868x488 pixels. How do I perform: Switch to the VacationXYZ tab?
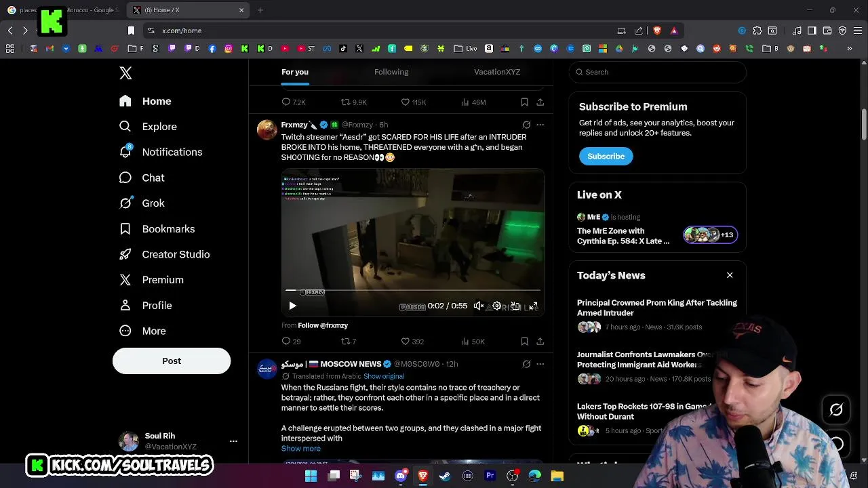497,72
